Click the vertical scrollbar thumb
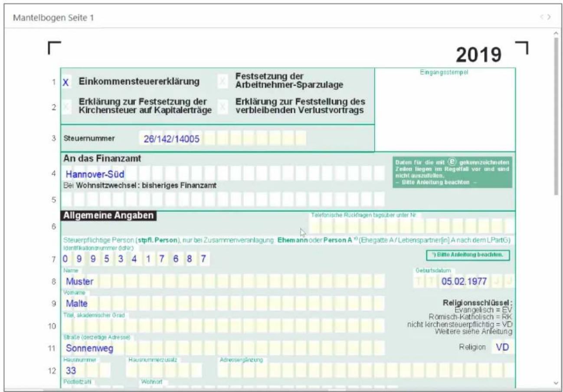 pyautogui.click(x=556, y=116)
